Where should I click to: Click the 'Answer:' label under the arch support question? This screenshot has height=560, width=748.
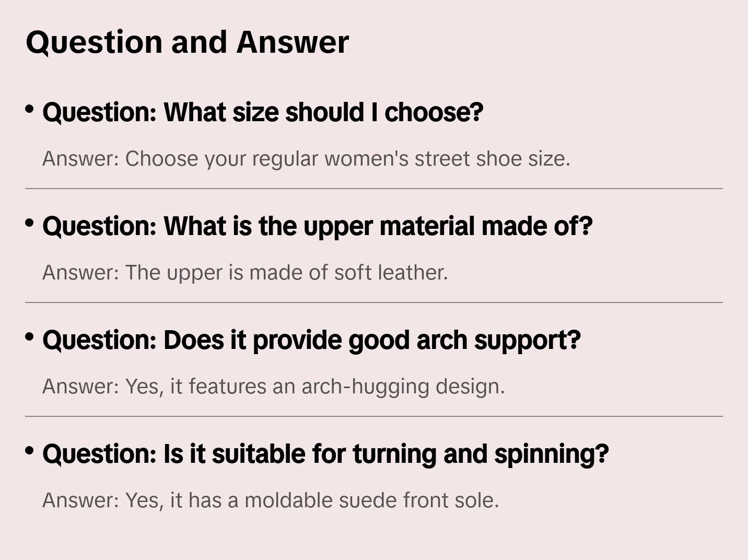(81, 387)
